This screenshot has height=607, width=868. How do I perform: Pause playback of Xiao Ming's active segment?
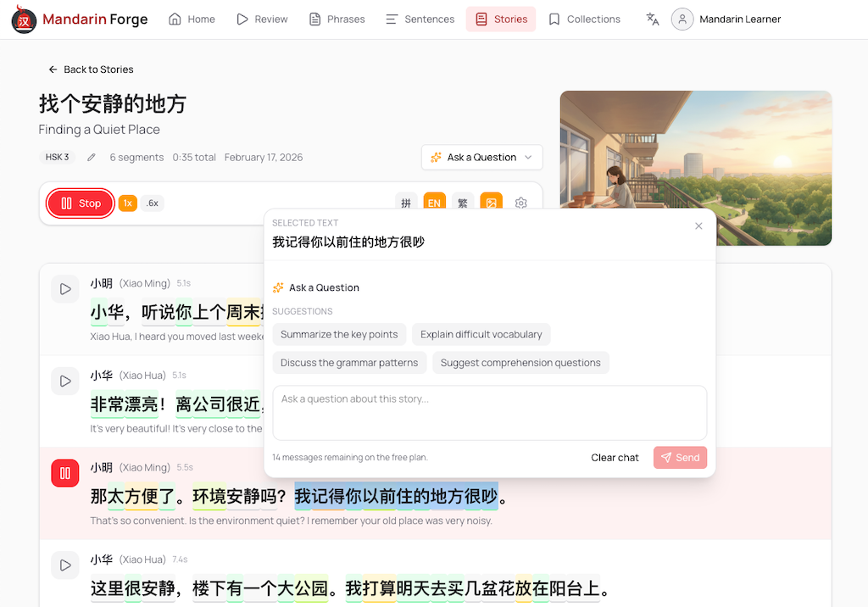(x=65, y=473)
